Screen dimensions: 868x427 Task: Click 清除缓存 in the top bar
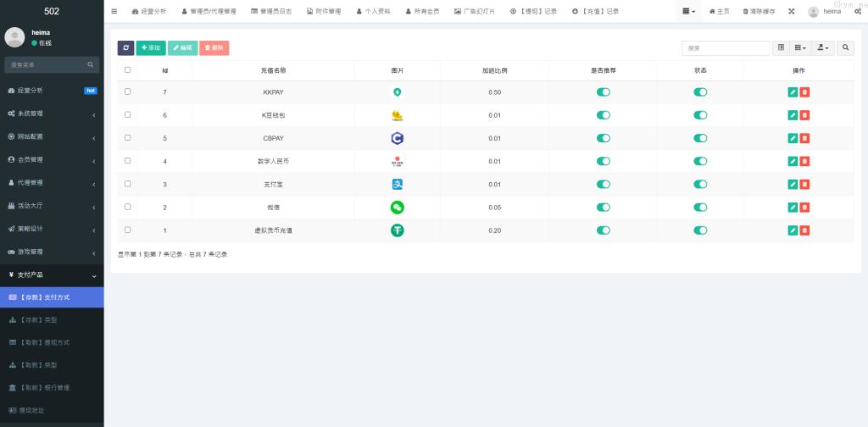(759, 12)
